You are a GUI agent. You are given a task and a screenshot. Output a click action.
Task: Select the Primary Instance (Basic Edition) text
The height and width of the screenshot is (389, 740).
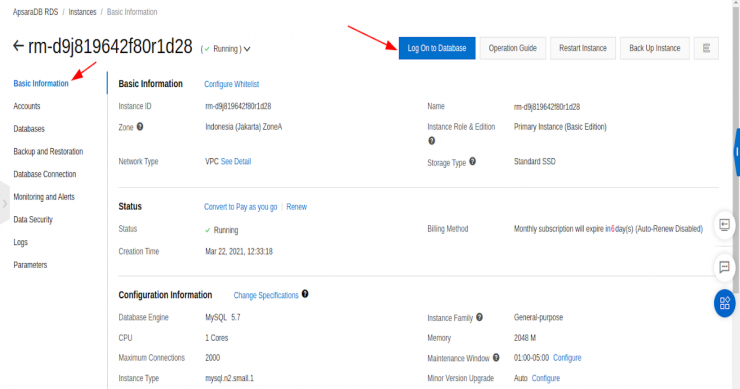point(560,127)
